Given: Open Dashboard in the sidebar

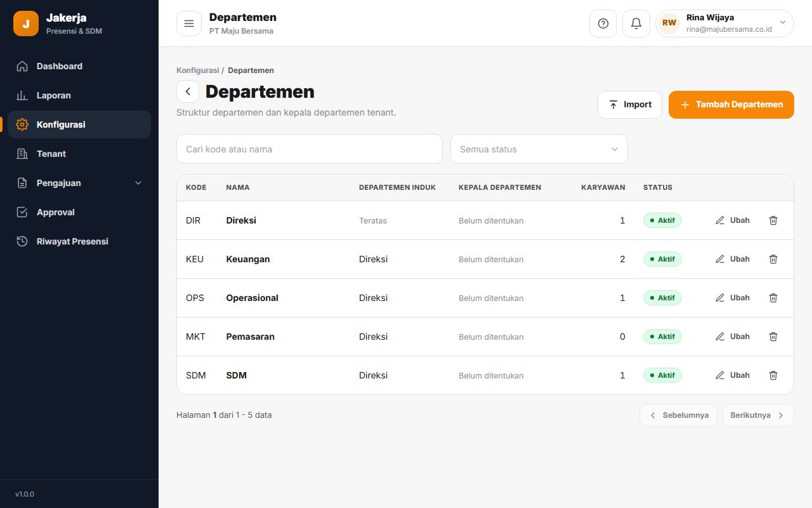Looking at the screenshot, I should [79, 66].
